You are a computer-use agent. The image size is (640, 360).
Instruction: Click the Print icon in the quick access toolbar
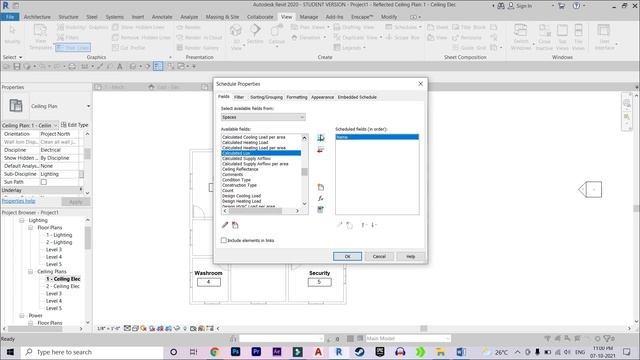click(x=72, y=66)
